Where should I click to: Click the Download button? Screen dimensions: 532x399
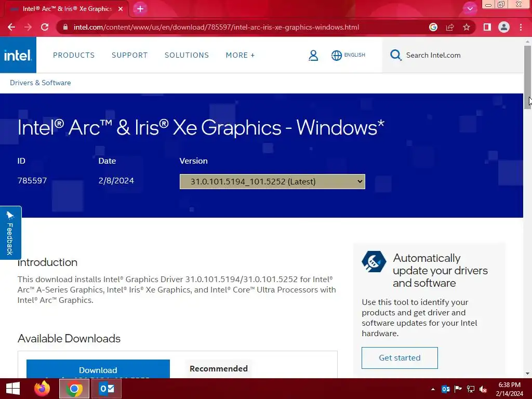pos(98,369)
